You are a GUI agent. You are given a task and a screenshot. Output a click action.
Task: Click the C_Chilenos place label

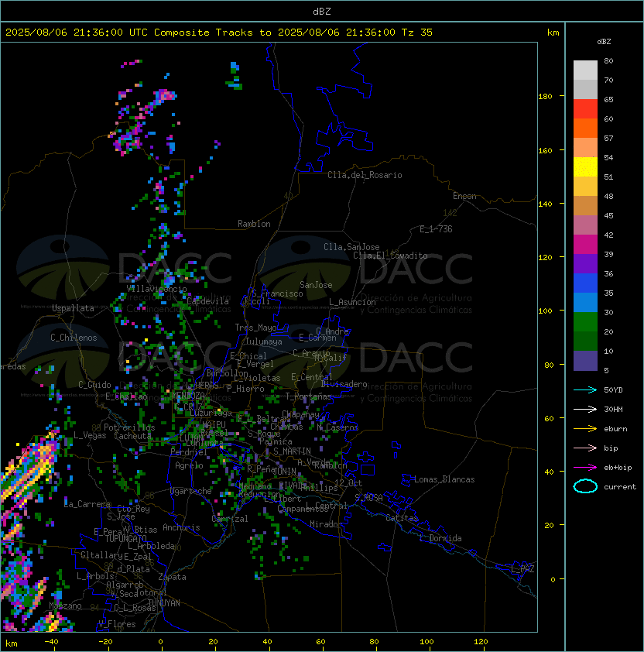pyautogui.click(x=74, y=338)
